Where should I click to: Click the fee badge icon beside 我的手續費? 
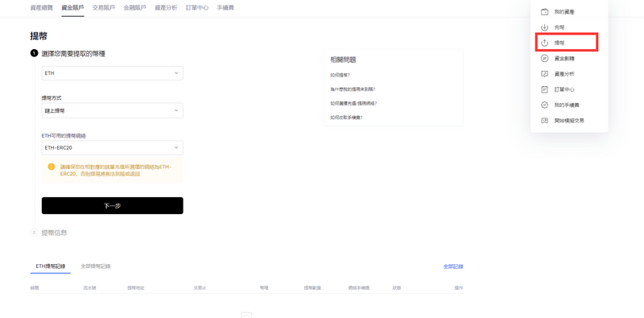(545, 105)
